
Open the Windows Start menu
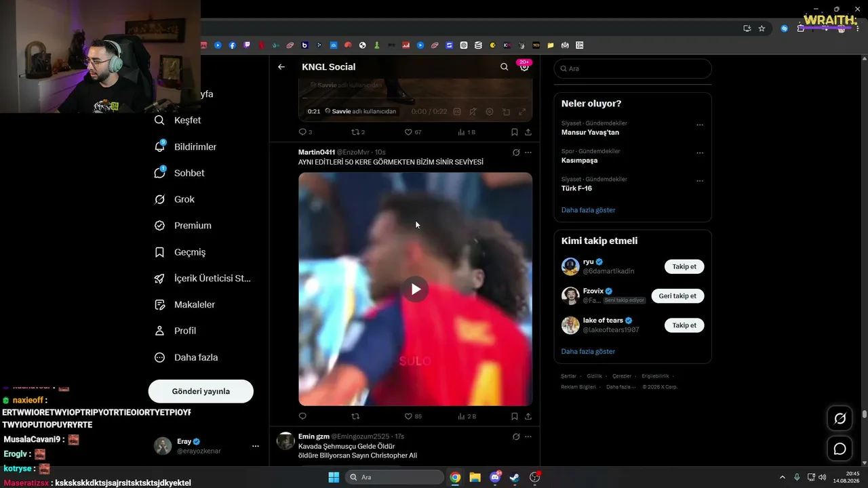pos(334,477)
